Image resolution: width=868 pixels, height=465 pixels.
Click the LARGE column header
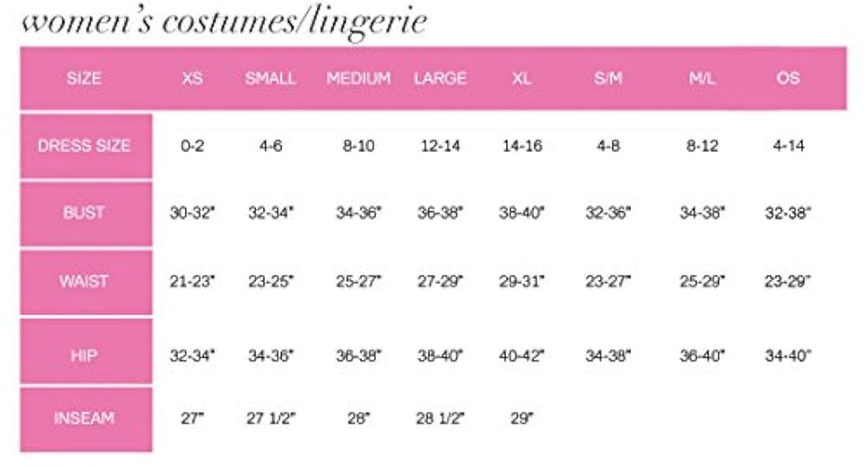(440, 78)
